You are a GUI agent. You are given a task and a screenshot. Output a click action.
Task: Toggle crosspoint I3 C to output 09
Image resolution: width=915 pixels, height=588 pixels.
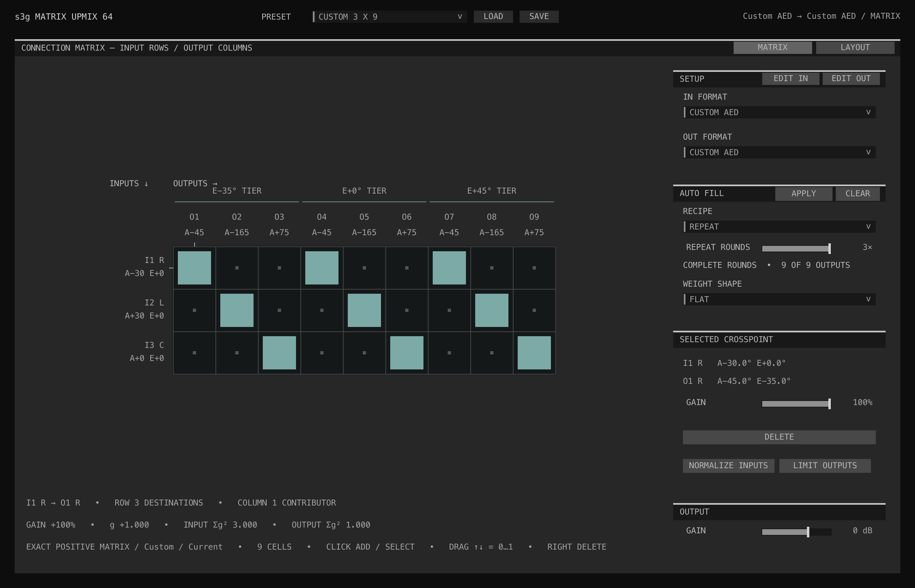534,353
